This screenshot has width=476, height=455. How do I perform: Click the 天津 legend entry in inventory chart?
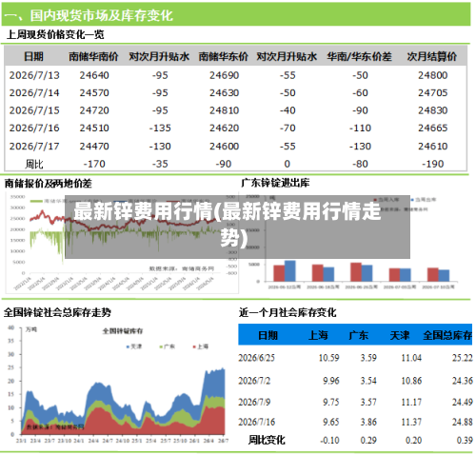pos(134,346)
